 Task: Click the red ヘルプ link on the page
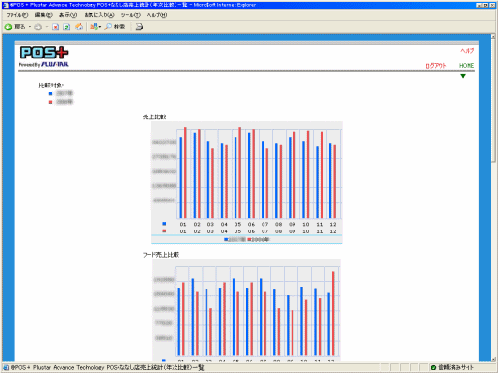pyautogui.click(x=467, y=51)
